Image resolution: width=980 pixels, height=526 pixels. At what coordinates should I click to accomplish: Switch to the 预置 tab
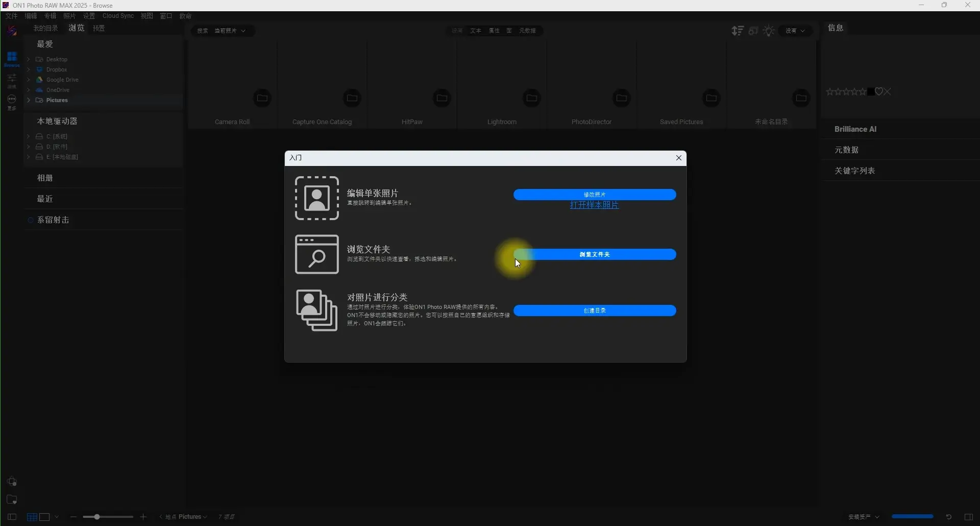click(x=99, y=28)
